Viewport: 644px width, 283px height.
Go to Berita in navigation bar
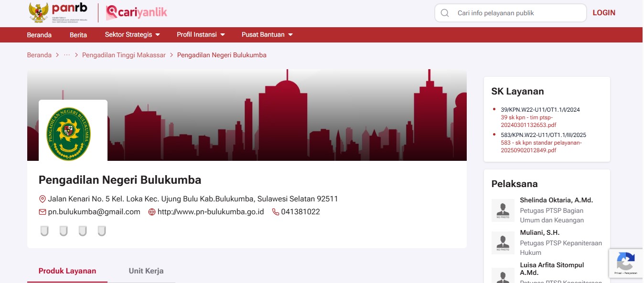(x=78, y=35)
